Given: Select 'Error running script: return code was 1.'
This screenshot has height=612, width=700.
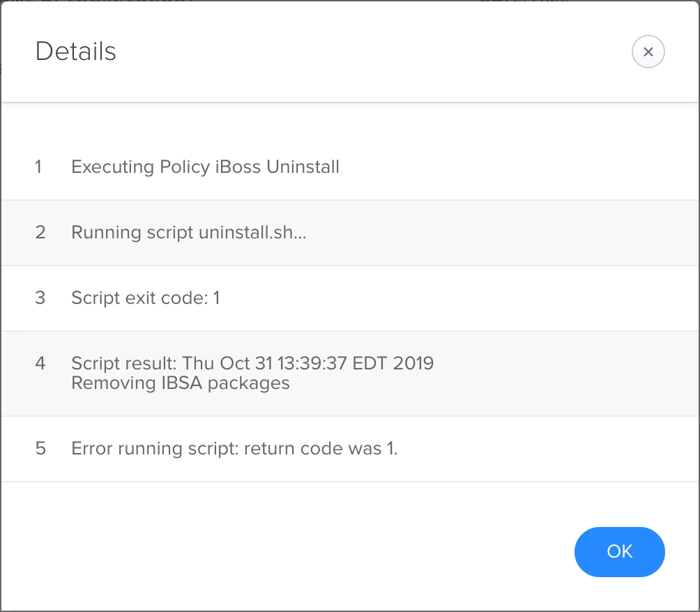Looking at the screenshot, I should coord(234,449).
